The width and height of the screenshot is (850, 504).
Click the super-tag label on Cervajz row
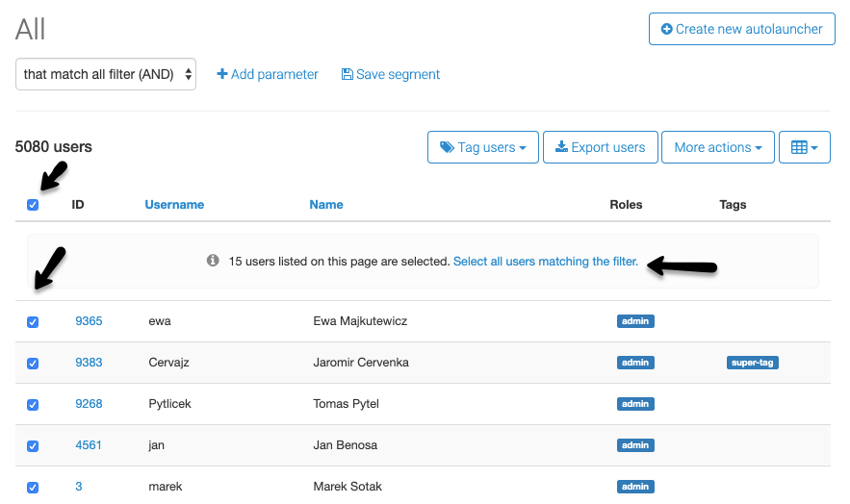coord(753,363)
